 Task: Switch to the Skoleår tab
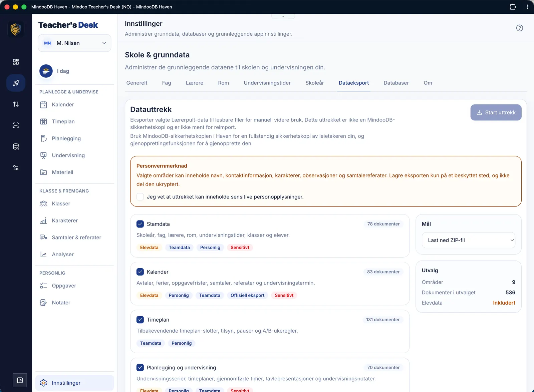315,83
